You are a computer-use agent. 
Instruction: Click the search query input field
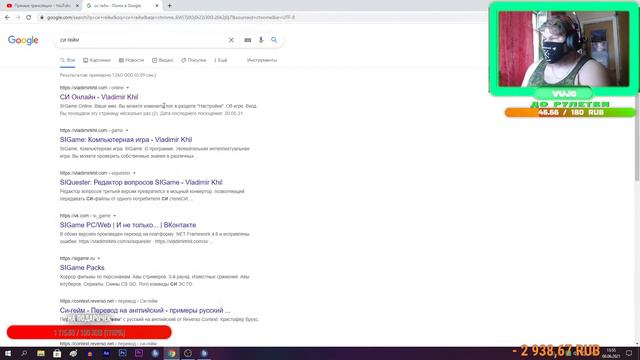pyautogui.click(x=141, y=40)
